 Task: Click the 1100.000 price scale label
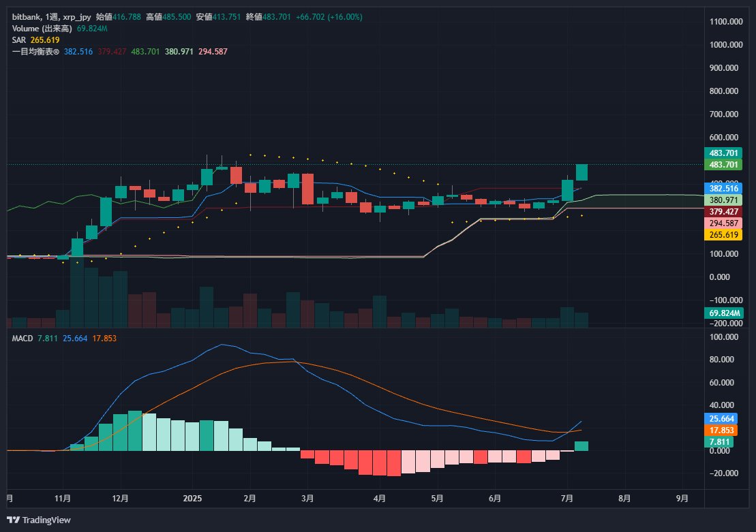726,22
